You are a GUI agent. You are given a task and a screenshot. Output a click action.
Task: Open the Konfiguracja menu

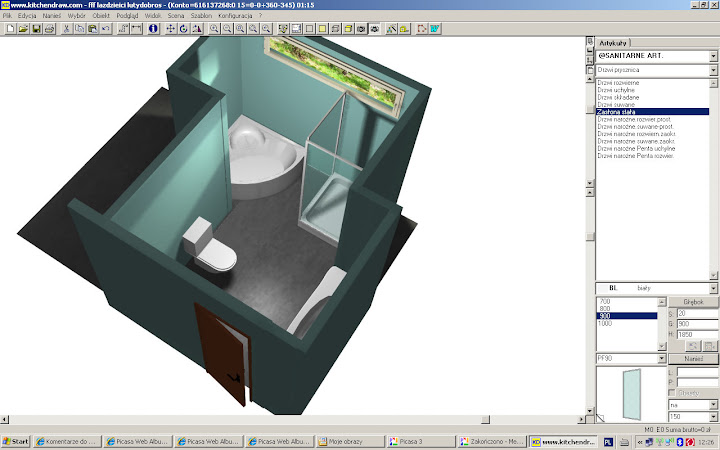click(236, 17)
